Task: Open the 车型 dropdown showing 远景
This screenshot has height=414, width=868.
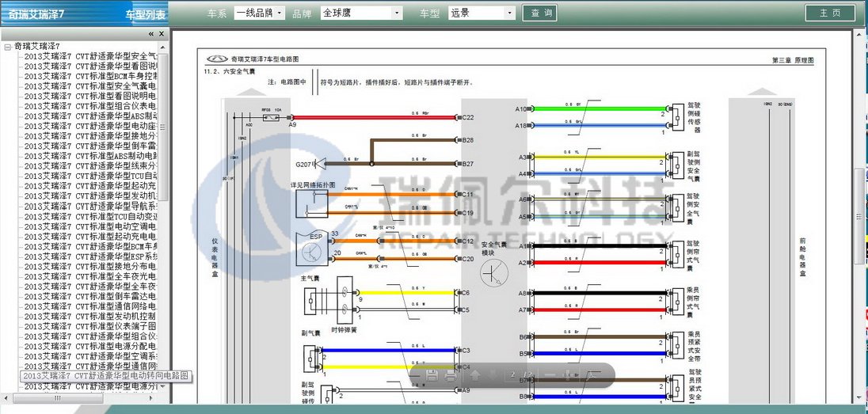Action: pyautogui.click(x=482, y=13)
